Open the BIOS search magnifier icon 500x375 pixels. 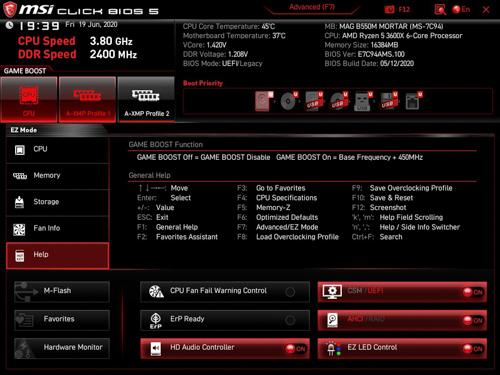440,10
